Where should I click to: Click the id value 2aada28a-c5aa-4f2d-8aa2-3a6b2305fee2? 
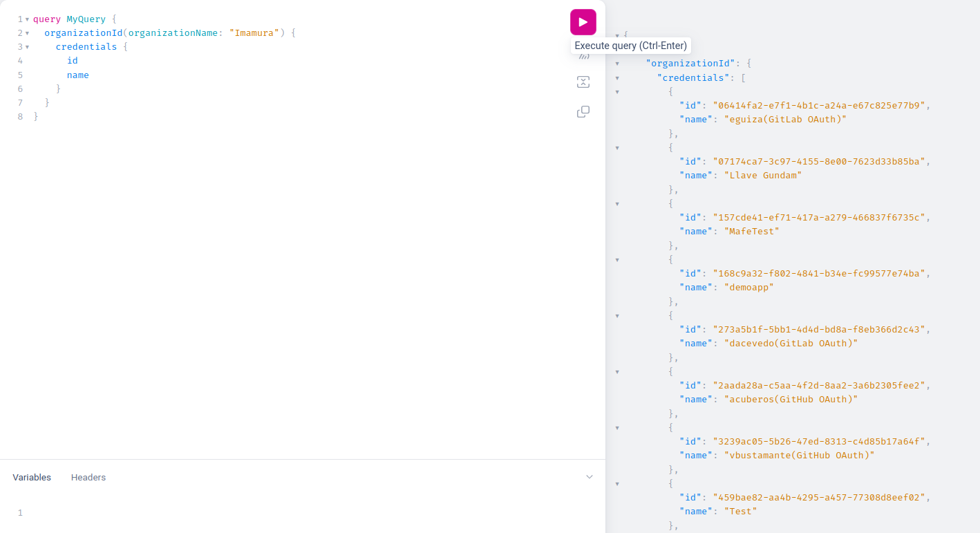coord(820,385)
